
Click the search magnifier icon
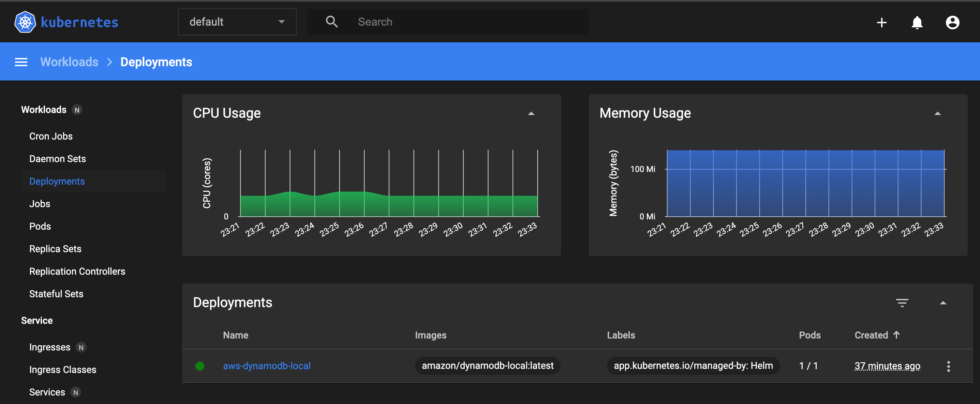click(332, 22)
